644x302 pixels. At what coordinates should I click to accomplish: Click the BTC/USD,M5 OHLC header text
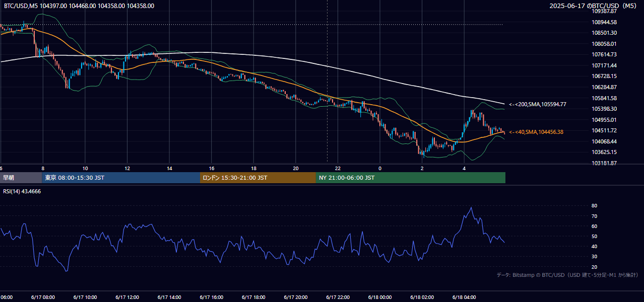(x=79, y=6)
